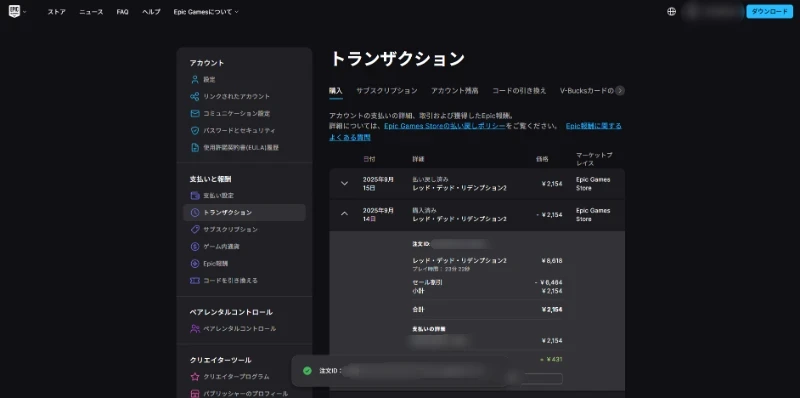Open the Epic Games Storeの払い戻しポリシー link
The height and width of the screenshot is (398, 800).
[445, 126]
